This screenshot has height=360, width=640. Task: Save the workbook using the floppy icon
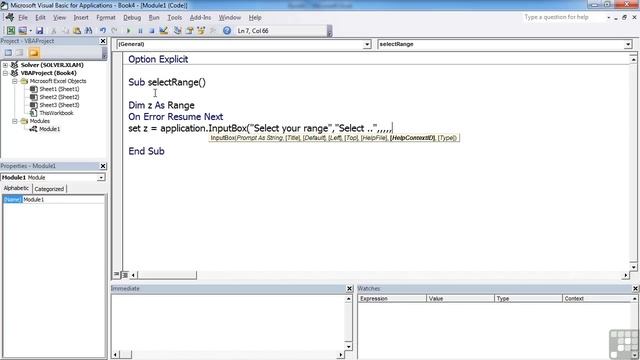(x=40, y=31)
